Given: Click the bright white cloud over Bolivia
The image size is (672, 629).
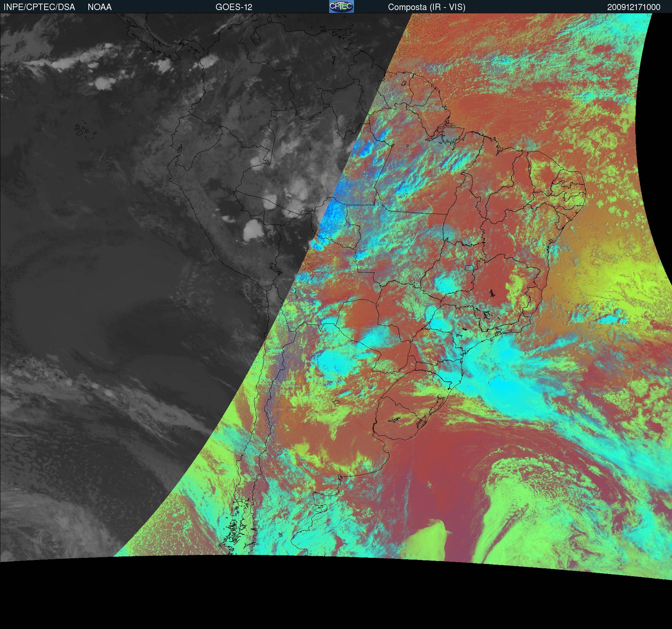Looking at the screenshot, I should [254, 230].
